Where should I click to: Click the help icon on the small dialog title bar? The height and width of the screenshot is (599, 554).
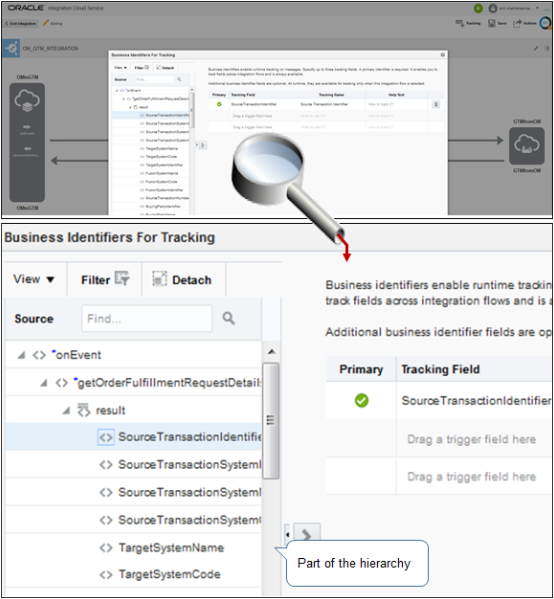coord(442,55)
